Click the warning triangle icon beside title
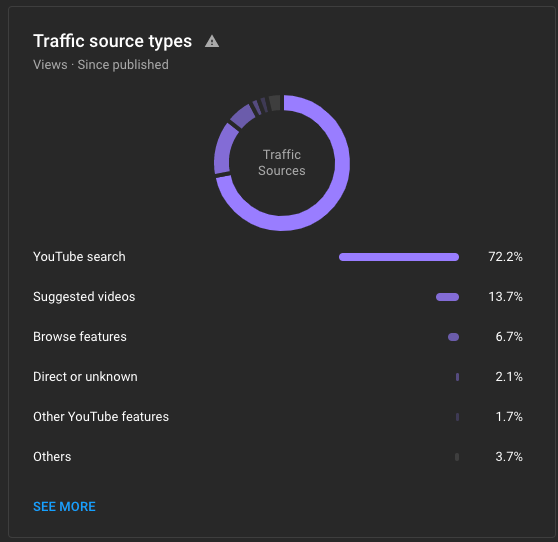The width and height of the screenshot is (558, 542). (212, 41)
